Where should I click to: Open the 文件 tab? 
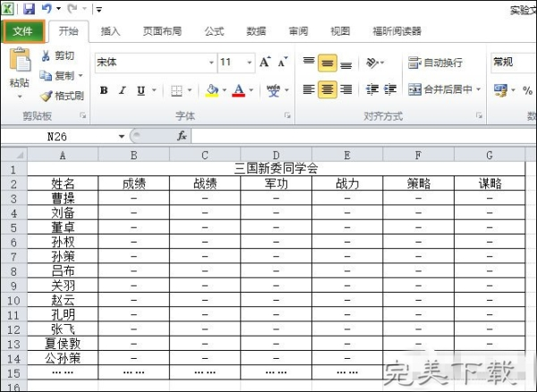pyautogui.click(x=23, y=31)
